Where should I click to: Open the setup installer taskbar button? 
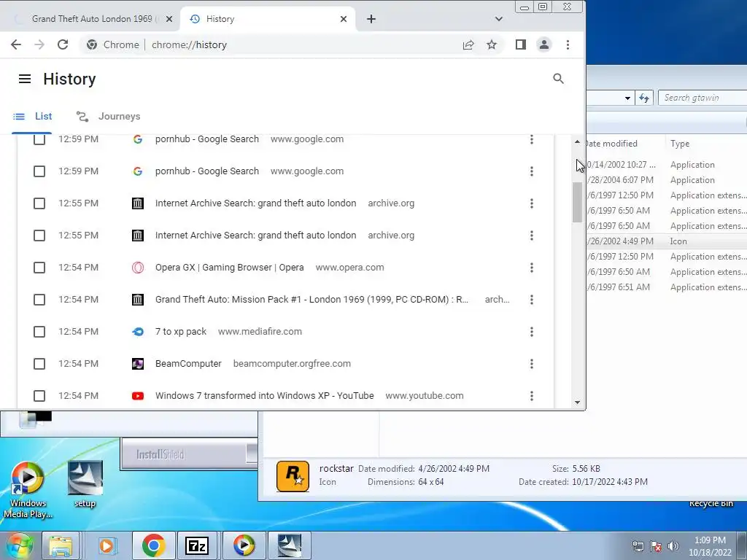tap(290, 545)
